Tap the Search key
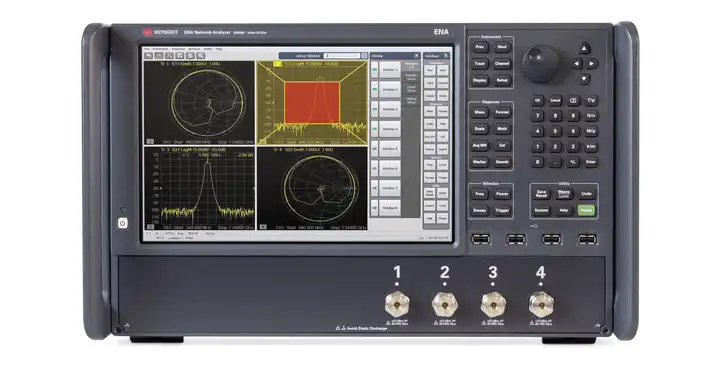 502,162
